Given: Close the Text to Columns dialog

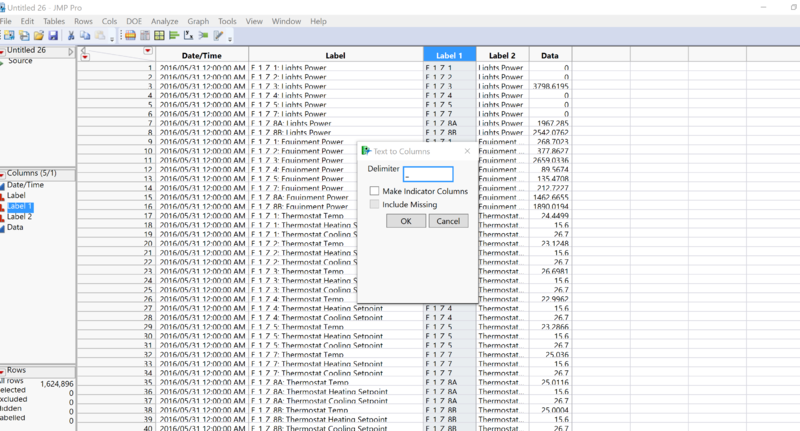Looking at the screenshot, I should 467,151.
